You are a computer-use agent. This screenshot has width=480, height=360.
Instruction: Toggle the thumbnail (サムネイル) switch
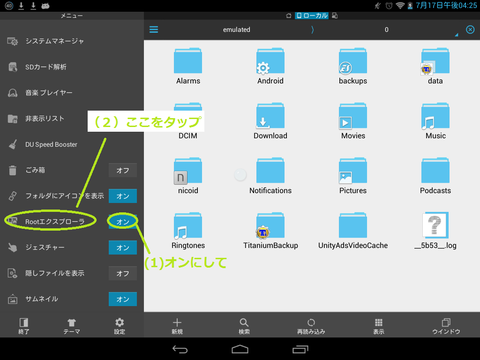123,299
